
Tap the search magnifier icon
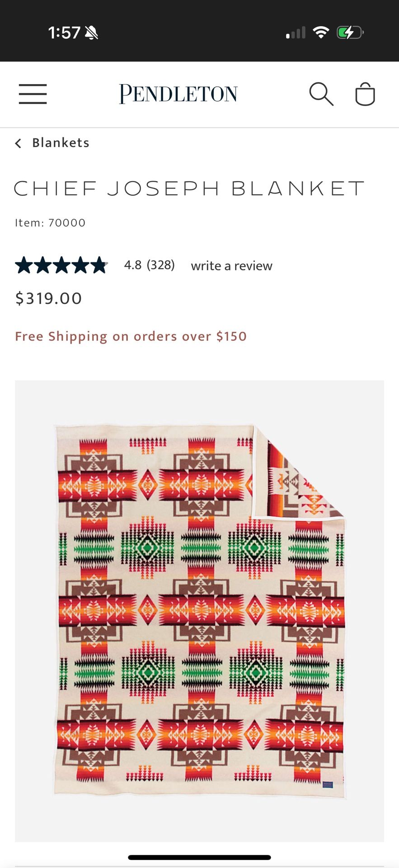(x=321, y=94)
